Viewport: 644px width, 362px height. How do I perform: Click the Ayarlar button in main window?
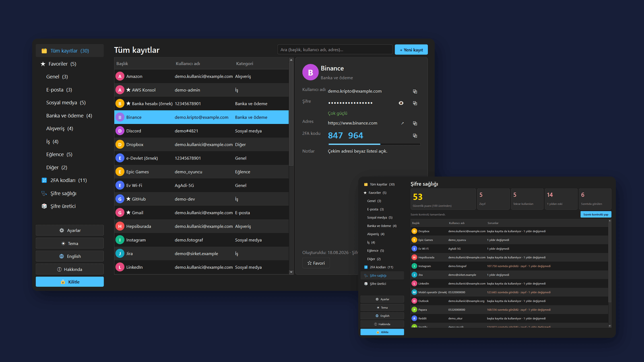[70, 230]
